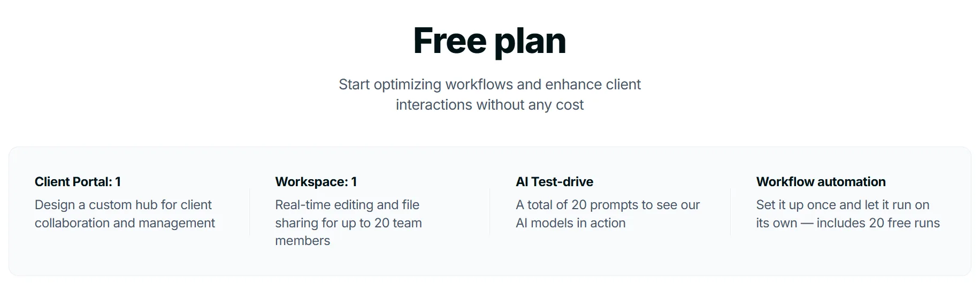This screenshot has height=283, width=980.
Task: Click the "sharing for up to 20 team" line
Action: tap(348, 223)
